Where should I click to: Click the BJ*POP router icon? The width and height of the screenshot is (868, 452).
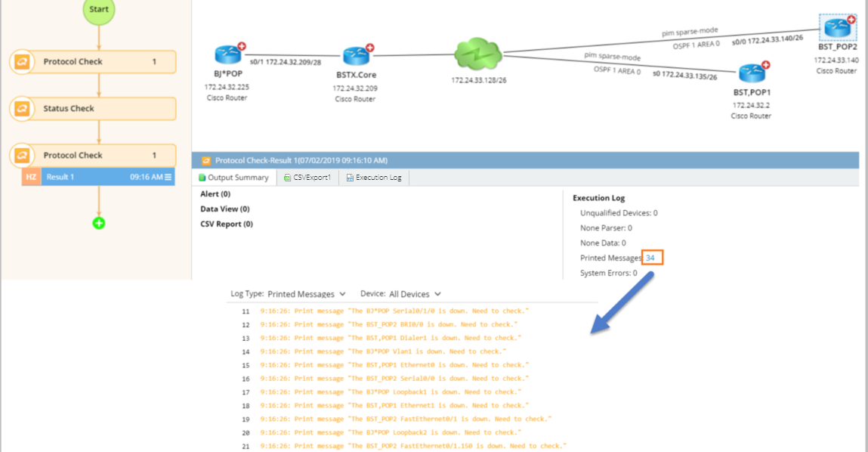tap(227, 54)
